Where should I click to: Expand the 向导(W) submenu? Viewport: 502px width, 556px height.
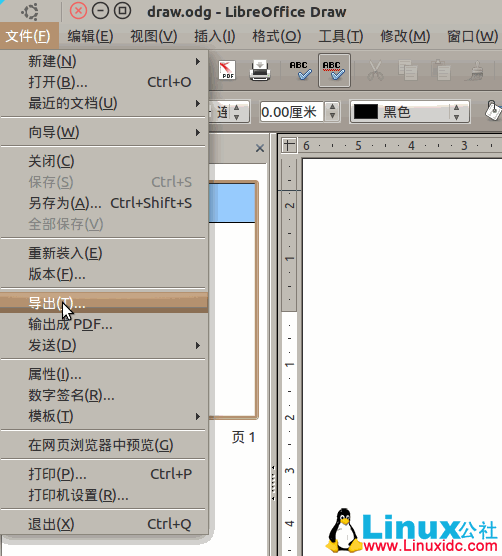104,132
